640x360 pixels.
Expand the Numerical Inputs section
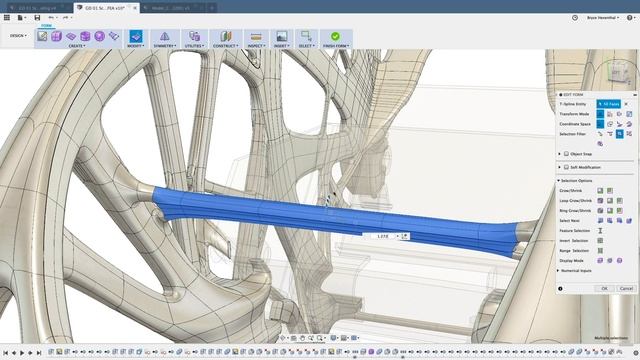pyautogui.click(x=559, y=271)
